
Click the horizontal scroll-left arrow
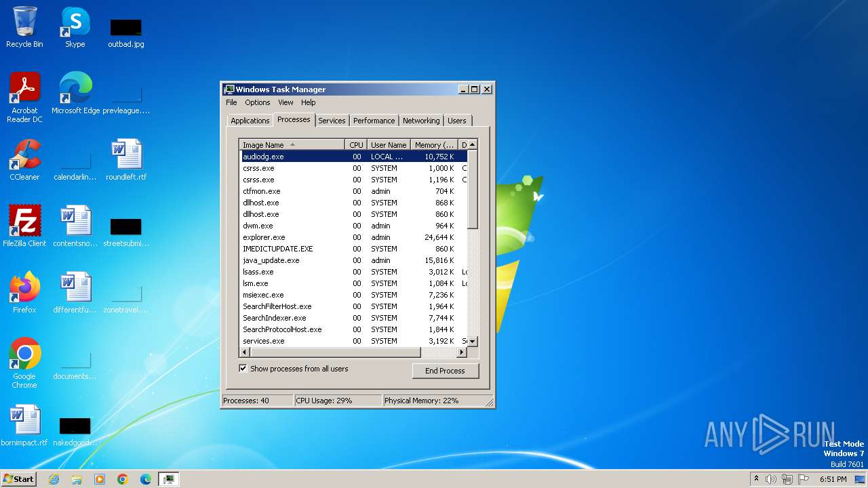coord(245,352)
